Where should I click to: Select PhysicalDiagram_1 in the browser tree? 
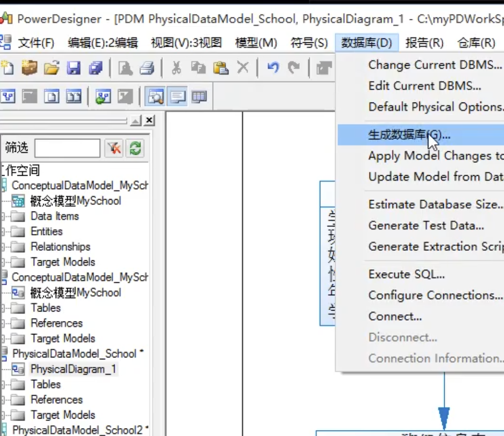pyautogui.click(x=73, y=369)
